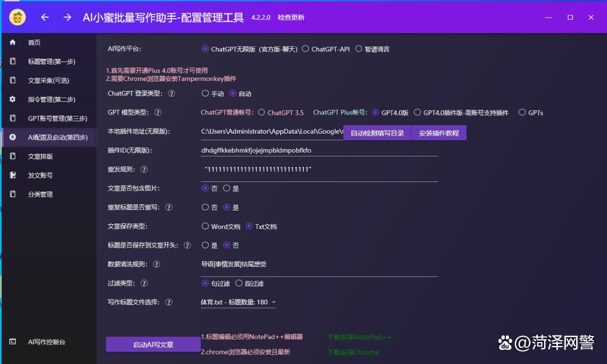Open AI写作控制台 in the sidebar
This screenshot has width=607, height=364.
pos(49,342)
